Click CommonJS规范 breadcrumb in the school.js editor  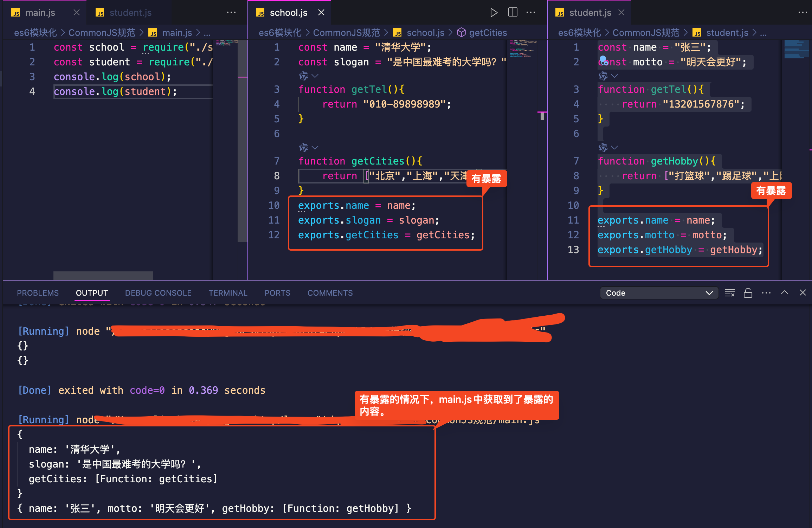tap(346, 33)
